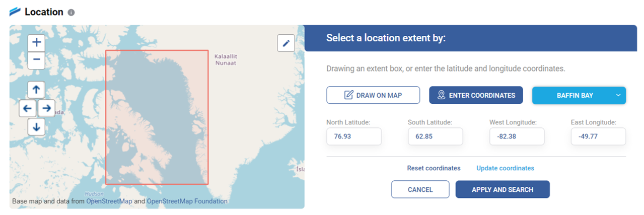This screenshot has height=215, width=644.
Task: Click the info icon beside Location
Action: pos(71,12)
